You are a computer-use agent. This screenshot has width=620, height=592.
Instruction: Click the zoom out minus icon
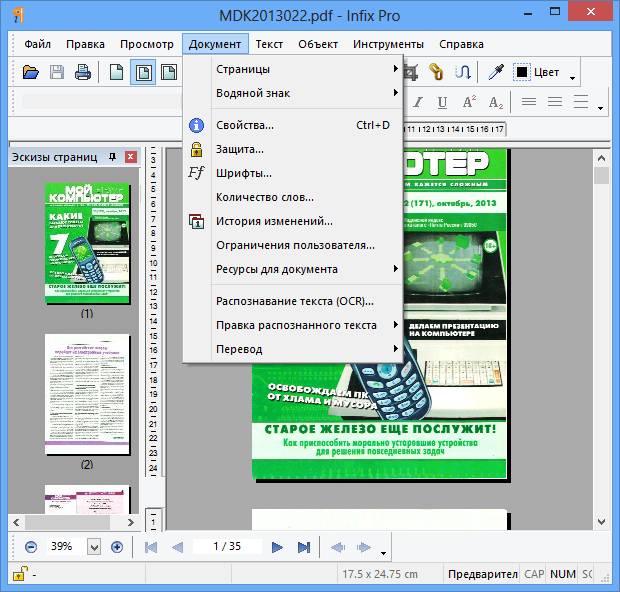31,547
